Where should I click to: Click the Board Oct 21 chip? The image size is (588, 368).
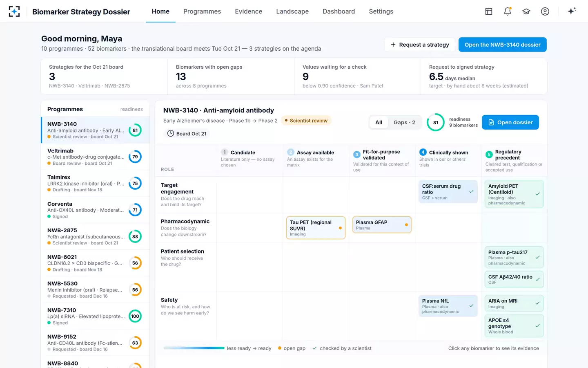tap(187, 134)
